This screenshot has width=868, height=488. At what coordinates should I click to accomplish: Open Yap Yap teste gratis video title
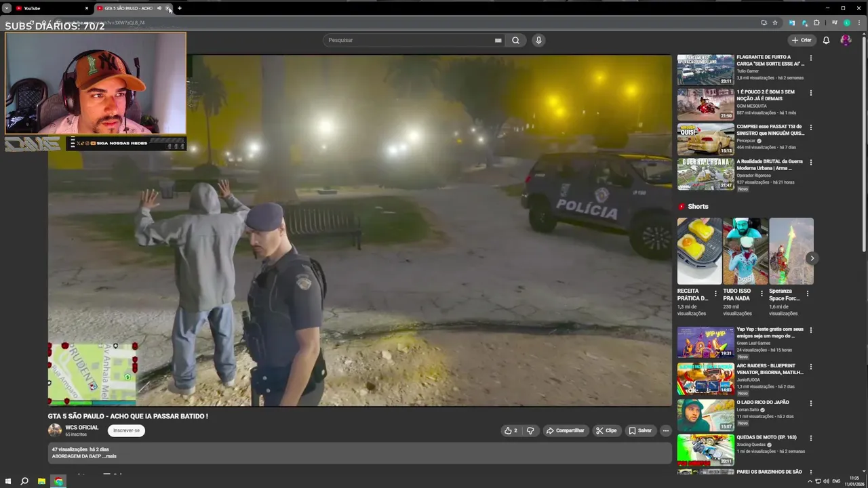tap(770, 333)
